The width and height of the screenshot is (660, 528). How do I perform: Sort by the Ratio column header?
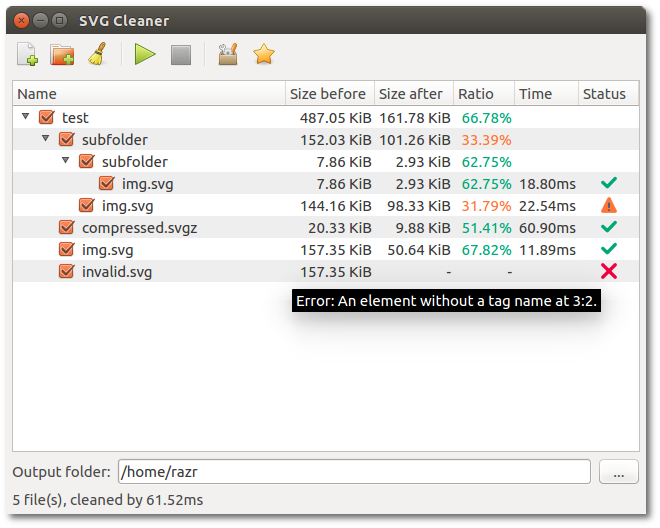pos(484,93)
